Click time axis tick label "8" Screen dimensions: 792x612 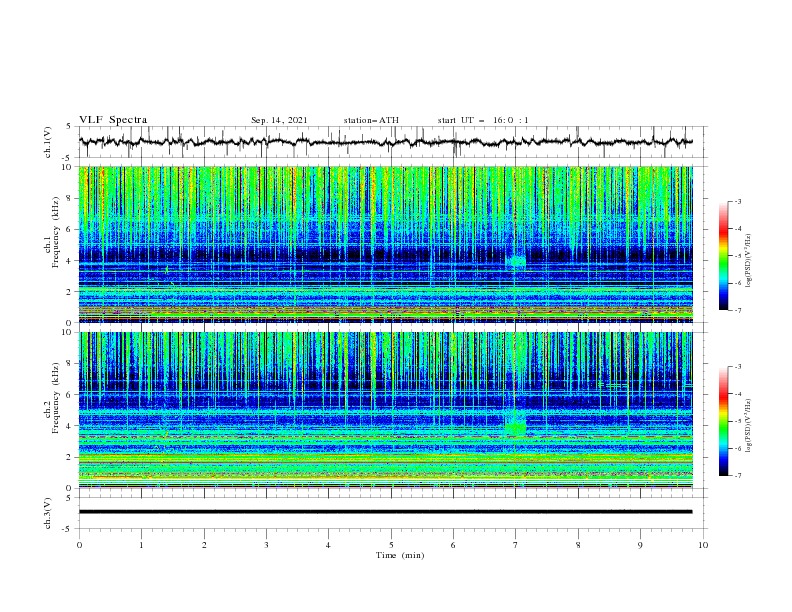578,545
